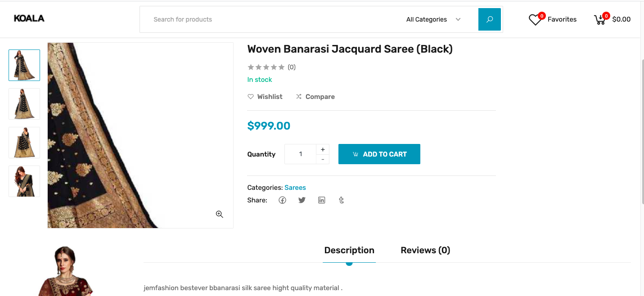Zoom the main product image
644x296 pixels.
[x=220, y=215]
